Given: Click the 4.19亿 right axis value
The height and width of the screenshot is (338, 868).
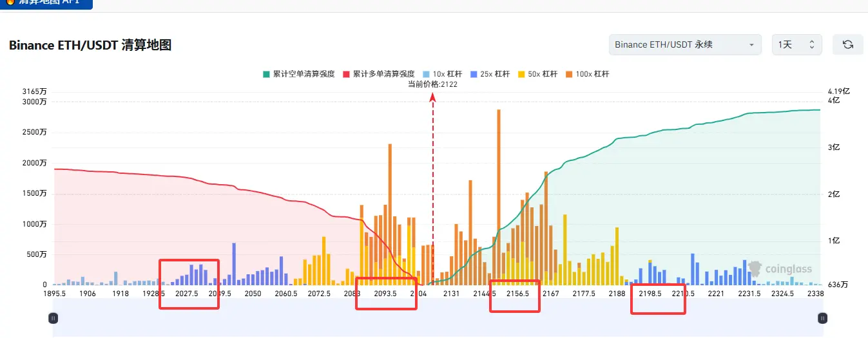Looking at the screenshot, I should (x=838, y=91).
